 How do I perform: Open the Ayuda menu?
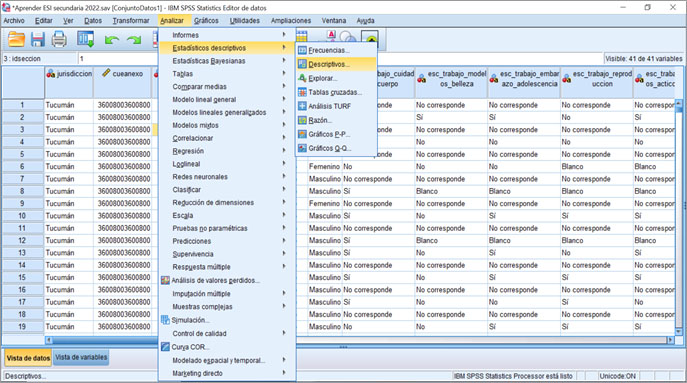365,21
